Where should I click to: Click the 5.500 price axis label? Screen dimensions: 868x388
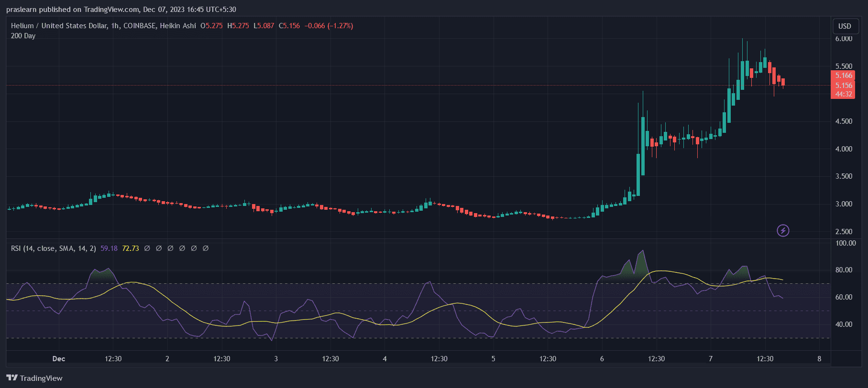844,66
